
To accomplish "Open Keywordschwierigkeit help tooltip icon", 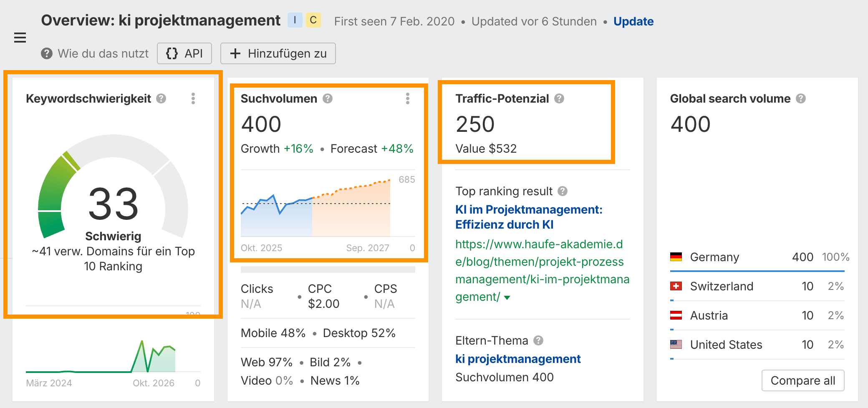I will pos(161,98).
